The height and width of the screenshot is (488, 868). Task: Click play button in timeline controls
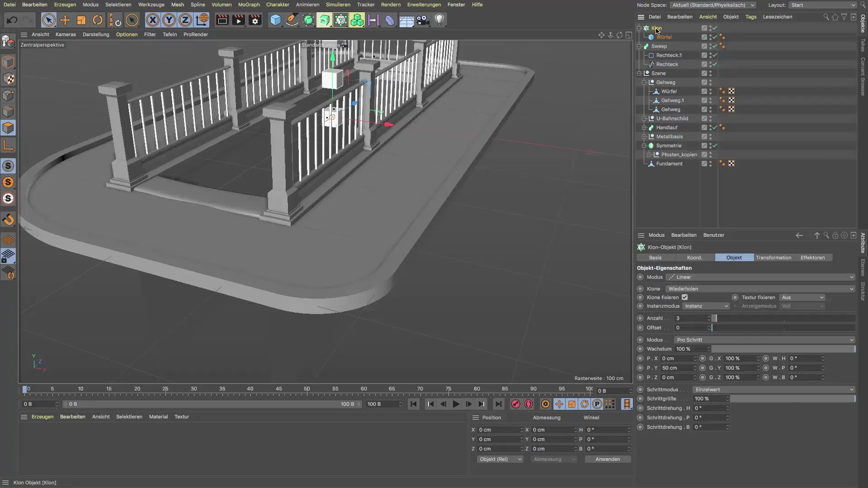455,404
